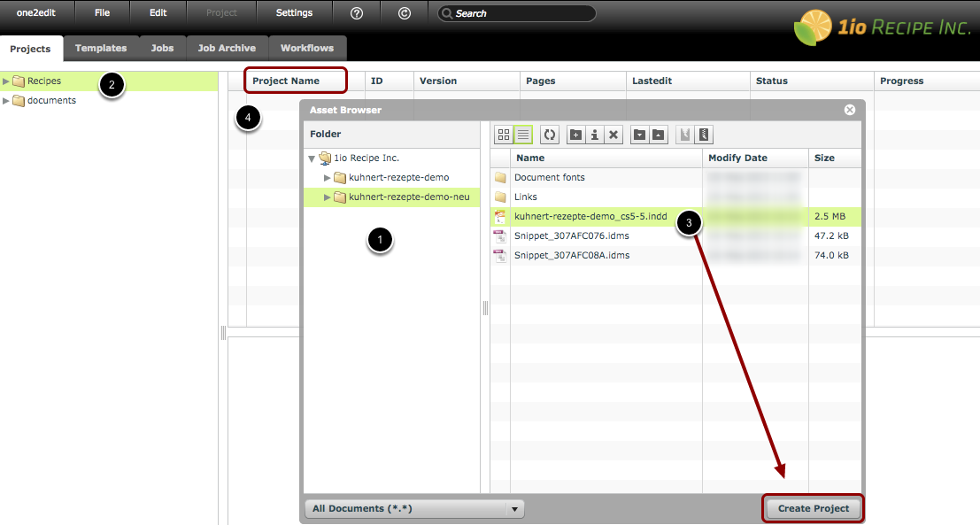Sort files by Name column
Screen dimensions: 980x525
606,158
